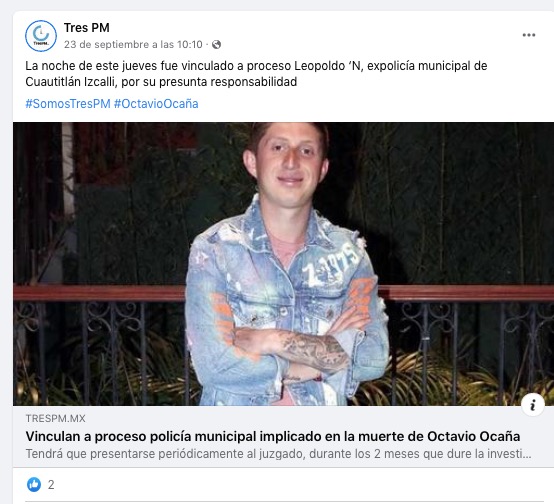The width and height of the screenshot is (554, 504).
Task: Open the post options three-dots menu
Action: point(529,35)
